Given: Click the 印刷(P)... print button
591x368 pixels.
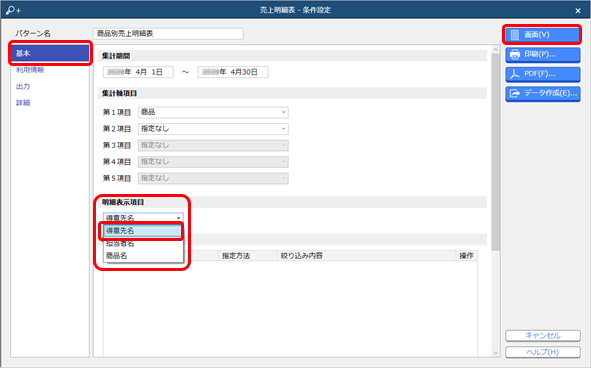Looking at the screenshot, I should (542, 54).
